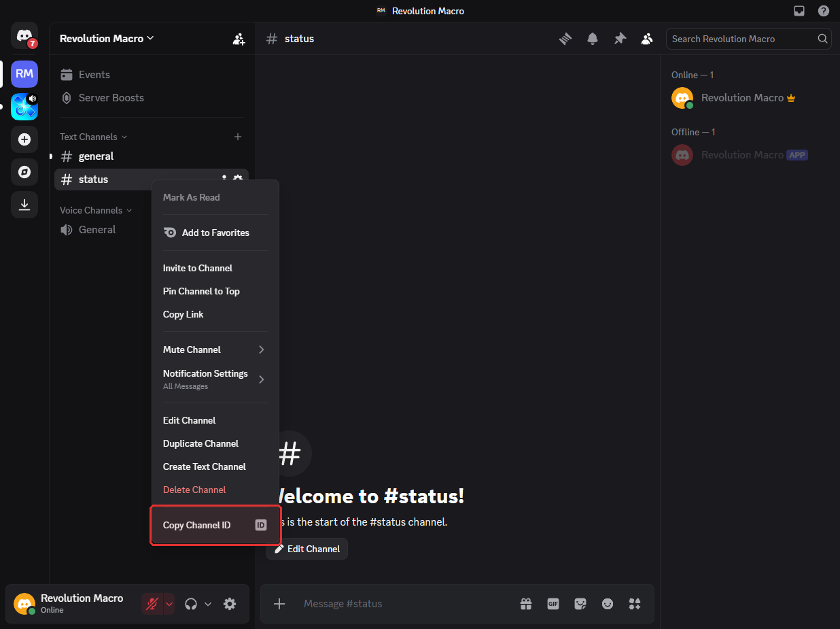The image size is (840, 629).
Task: Collapse Voice Channels category
Action: 96,210
